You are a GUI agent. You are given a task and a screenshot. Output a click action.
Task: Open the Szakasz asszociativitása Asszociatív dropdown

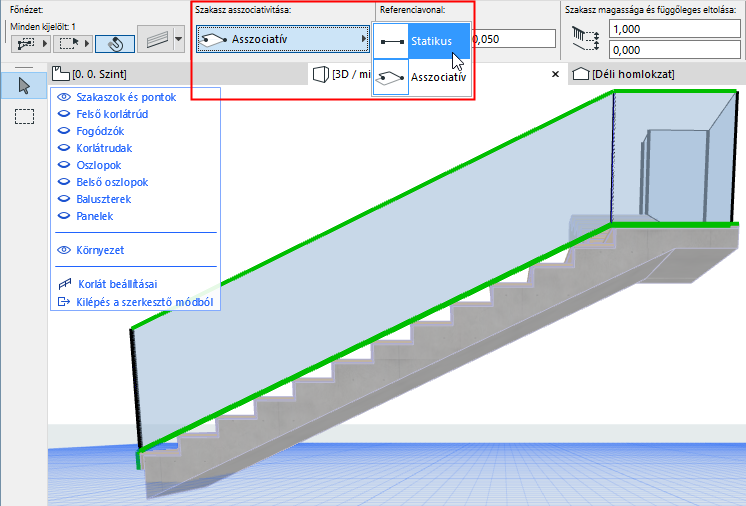tap(283, 39)
